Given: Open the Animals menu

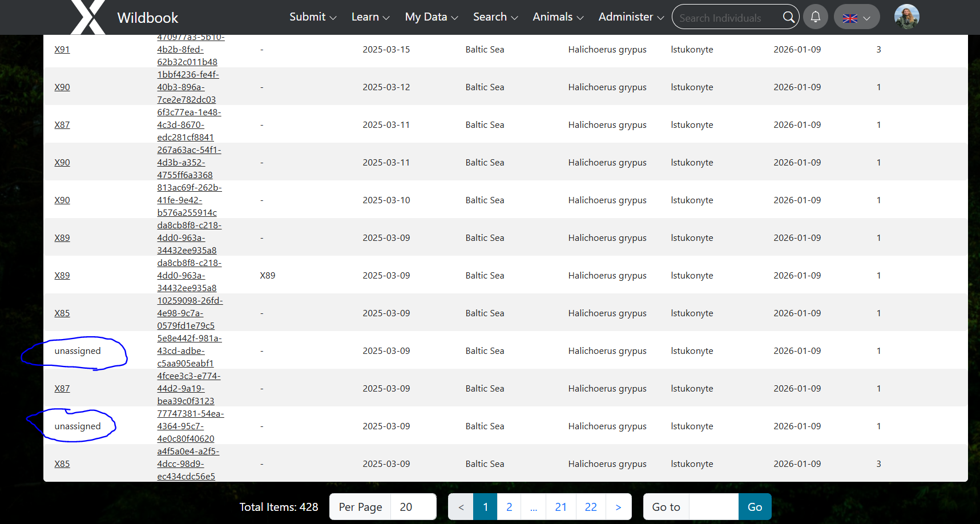Looking at the screenshot, I should point(558,17).
